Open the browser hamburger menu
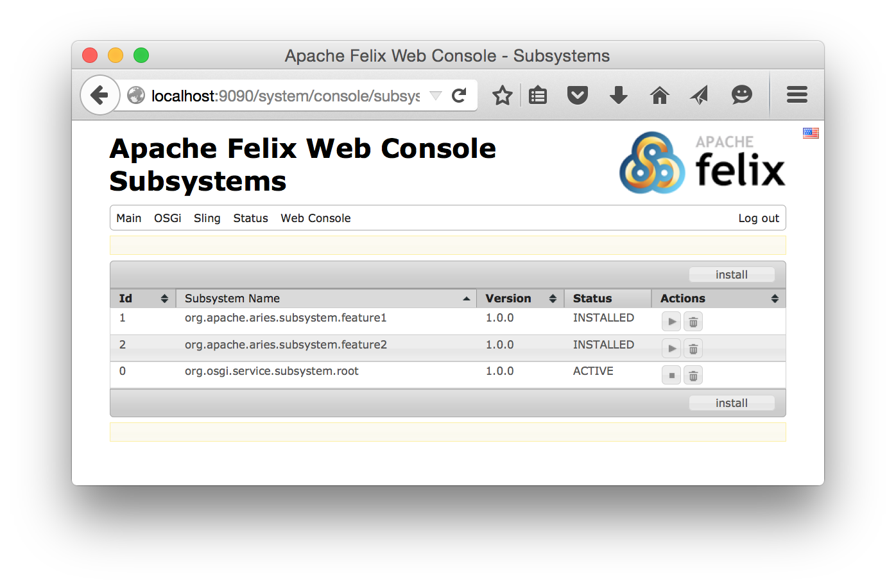 797,95
